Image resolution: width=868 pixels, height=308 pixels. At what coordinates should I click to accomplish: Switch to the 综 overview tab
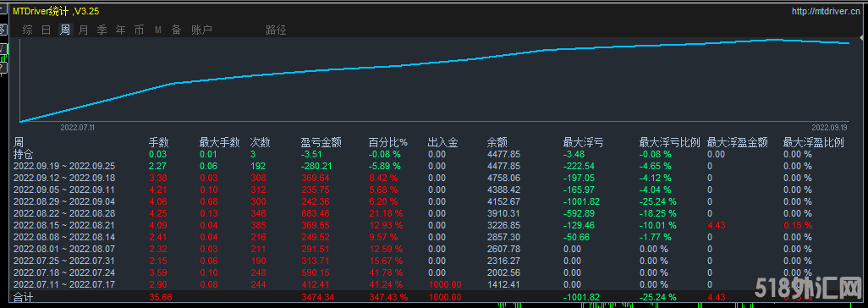point(27,30)
